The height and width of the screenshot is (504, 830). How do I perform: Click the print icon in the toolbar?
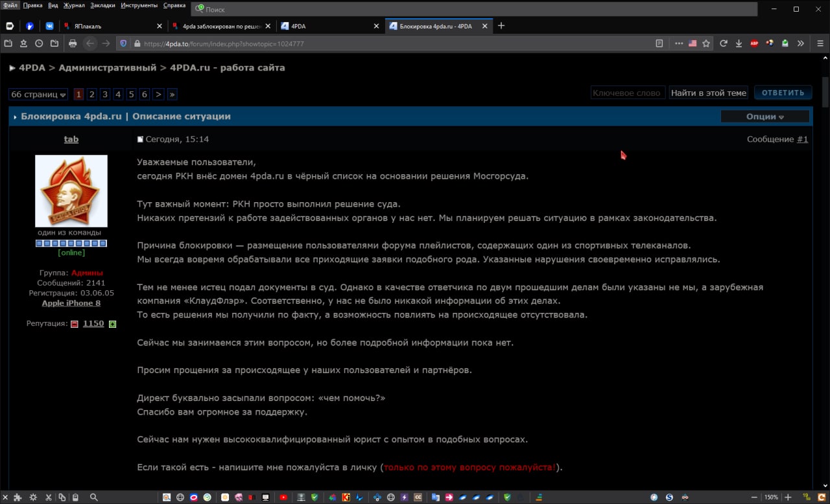73,43
